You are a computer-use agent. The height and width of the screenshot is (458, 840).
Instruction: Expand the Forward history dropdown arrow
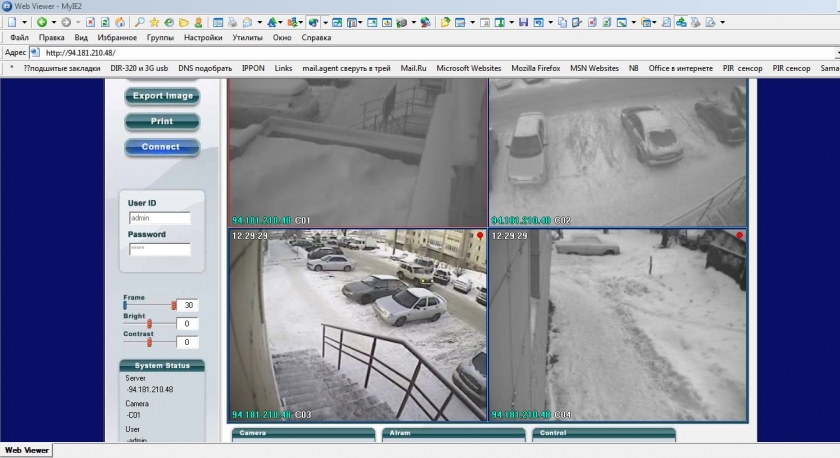tap(78, 22)
